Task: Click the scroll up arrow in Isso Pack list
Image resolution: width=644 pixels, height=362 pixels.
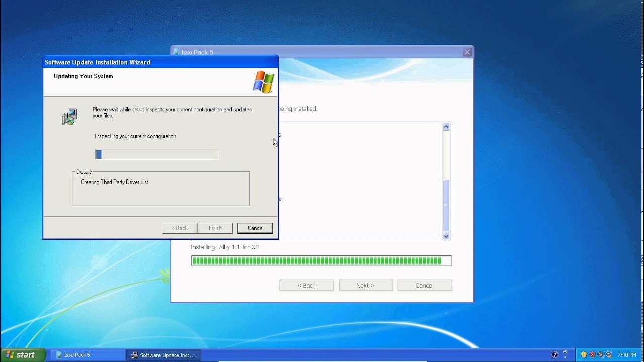Action: pos(446,127)
